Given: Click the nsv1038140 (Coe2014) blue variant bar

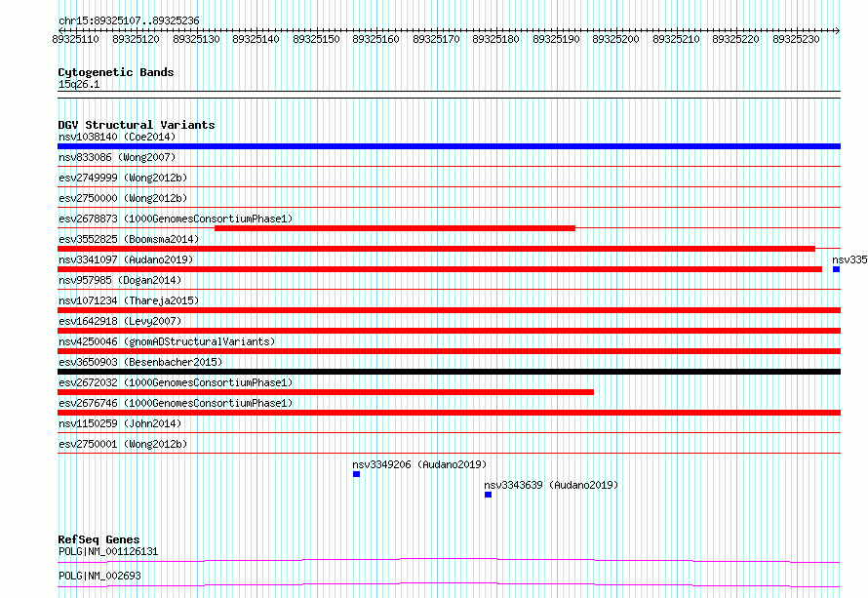Looking at the screenshot, I should coord(449,146).
